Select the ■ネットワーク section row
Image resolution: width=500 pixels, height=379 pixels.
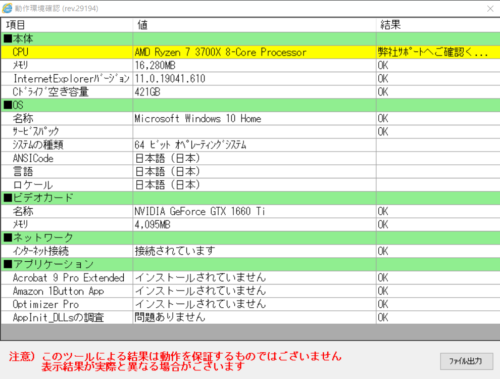250,238
